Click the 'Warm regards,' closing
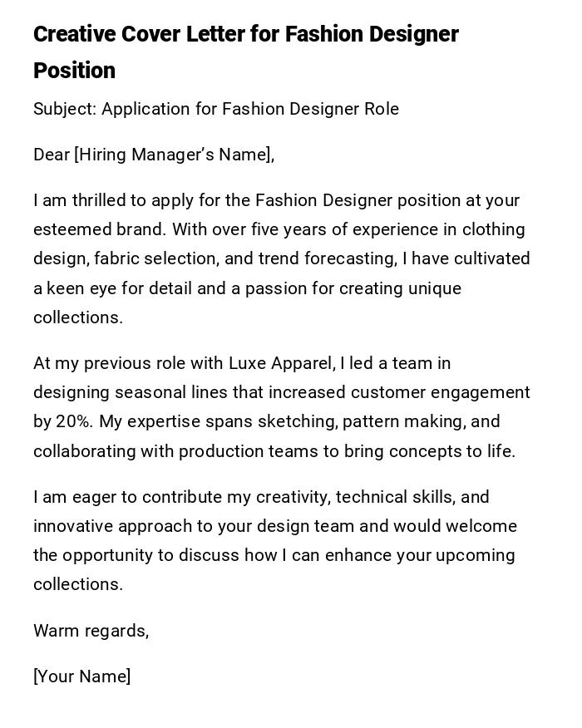 [91, 631]
